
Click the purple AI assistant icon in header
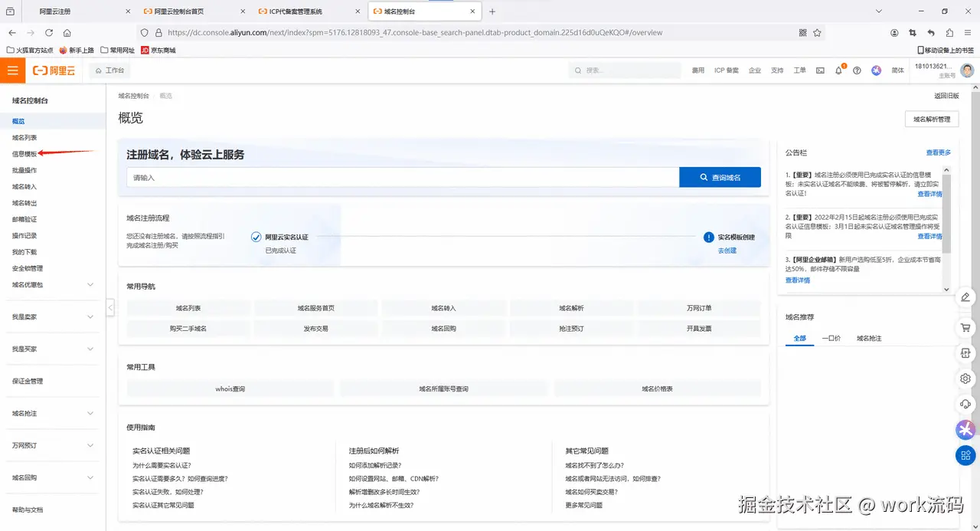877,70
